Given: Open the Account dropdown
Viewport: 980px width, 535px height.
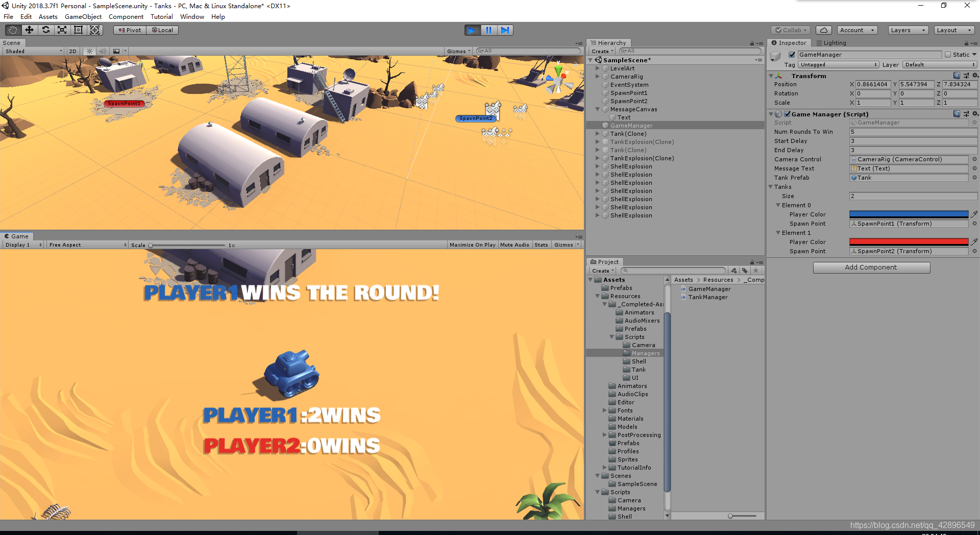Looking at the screenshot, I should click(x=857, y=30).
